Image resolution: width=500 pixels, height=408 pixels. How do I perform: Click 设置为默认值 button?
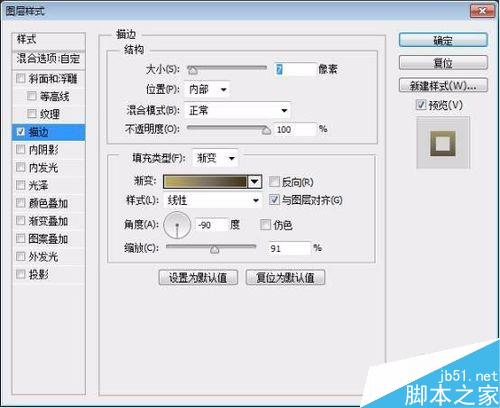pyautogui.click(x=198, y=277)
